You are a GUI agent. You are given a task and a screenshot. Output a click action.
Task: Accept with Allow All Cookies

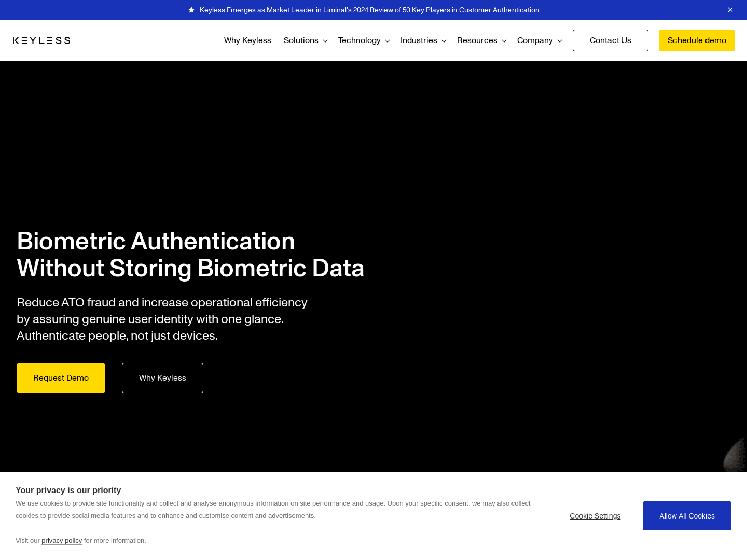tap(687, 516)
